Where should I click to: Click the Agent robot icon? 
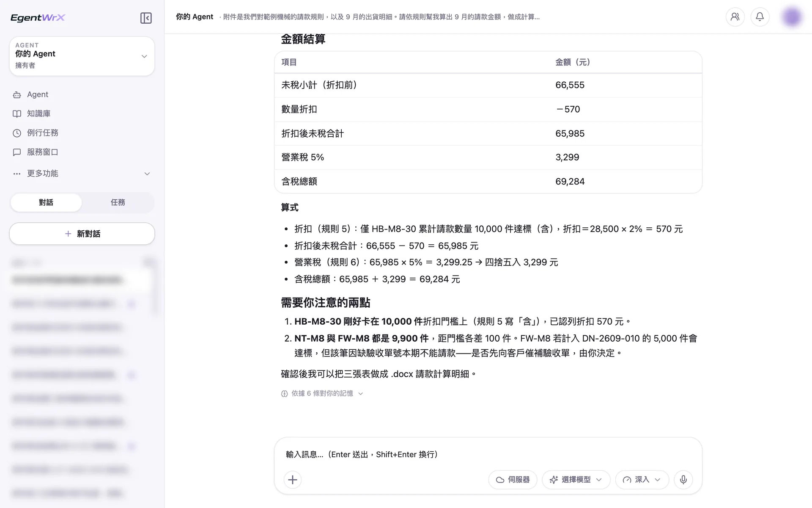(x=17, y=95)
